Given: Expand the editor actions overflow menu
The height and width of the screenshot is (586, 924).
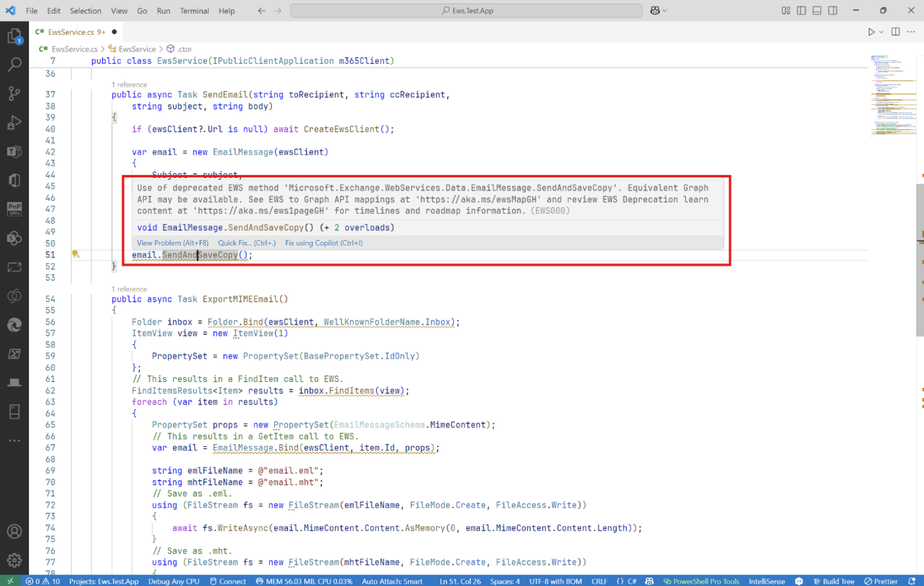Looking at the screenshot, I should tap(911, 32).
